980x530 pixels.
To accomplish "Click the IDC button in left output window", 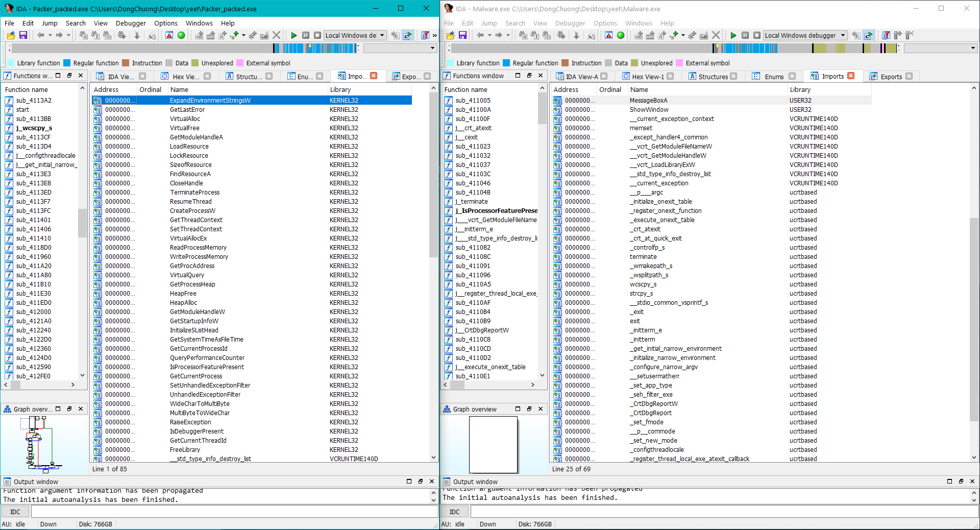I will [x=15, y=512].
